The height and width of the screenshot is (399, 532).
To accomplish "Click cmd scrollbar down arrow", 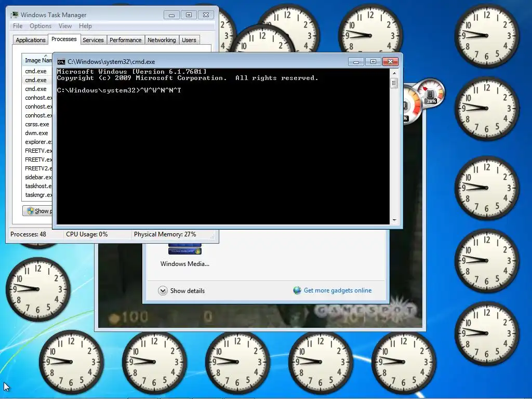I will point(394,220).
